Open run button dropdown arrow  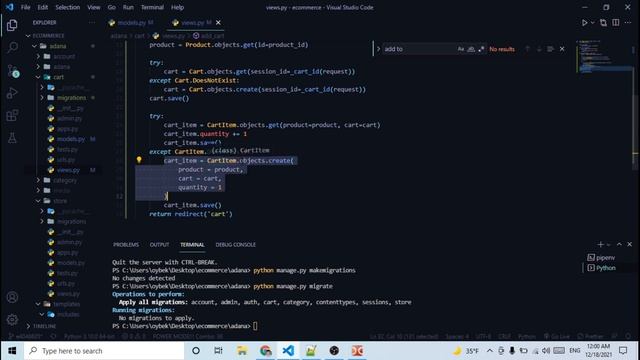[x=593, y=23]
